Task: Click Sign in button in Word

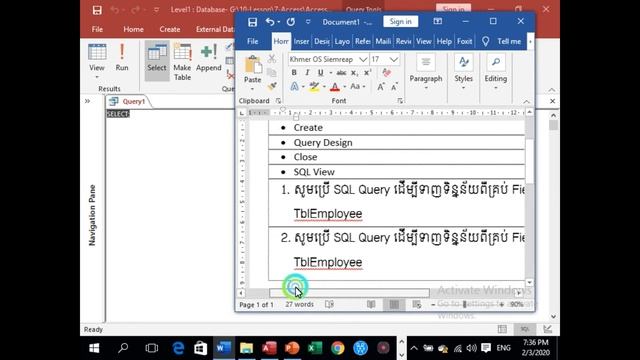Action: [x=400, y=22]
